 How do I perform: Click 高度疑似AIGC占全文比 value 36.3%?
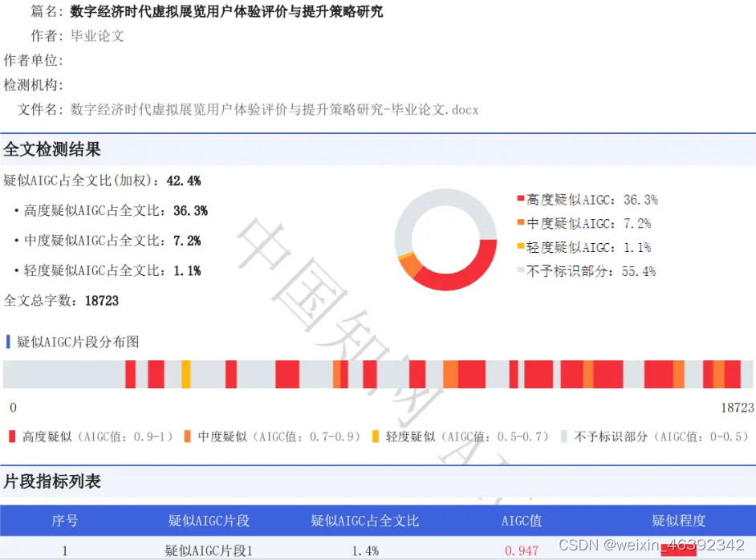coord(190,211)
